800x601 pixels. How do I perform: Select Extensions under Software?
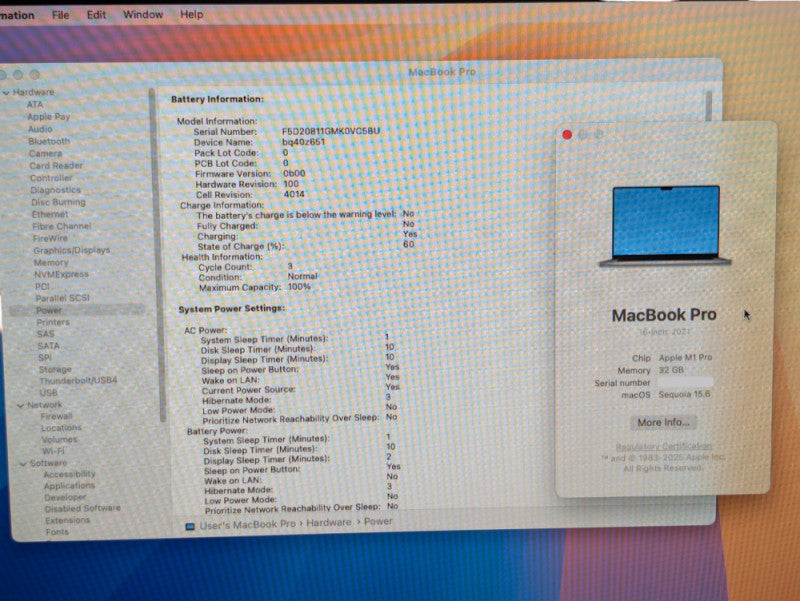[67, 520]
